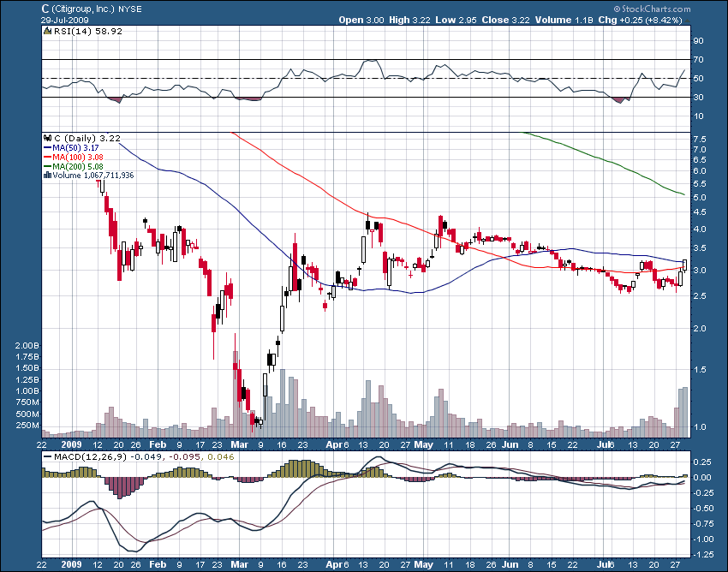Click the MACD histogram value 0.046
This screenshot has height=572, width=728.
click(221, 457)
